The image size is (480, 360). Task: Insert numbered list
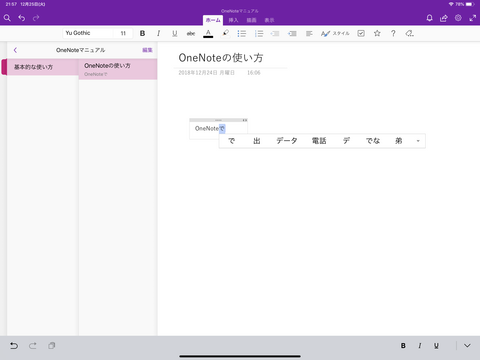tap(259, 33)
